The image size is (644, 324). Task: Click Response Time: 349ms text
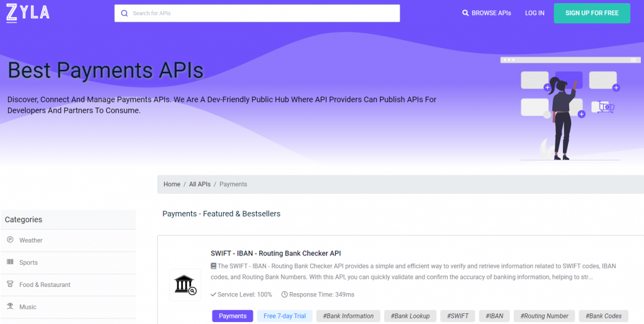tap(321, 294)
